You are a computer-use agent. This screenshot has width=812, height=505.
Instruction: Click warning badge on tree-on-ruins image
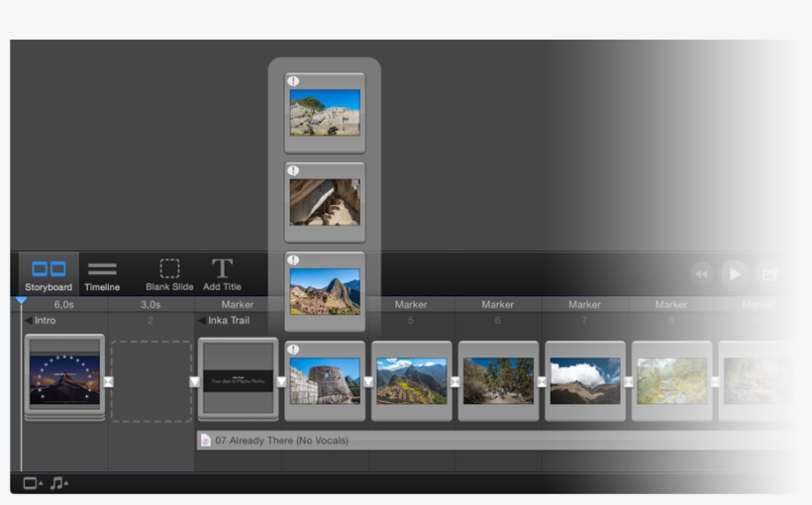pyautogui.click(x=294, y=81)
